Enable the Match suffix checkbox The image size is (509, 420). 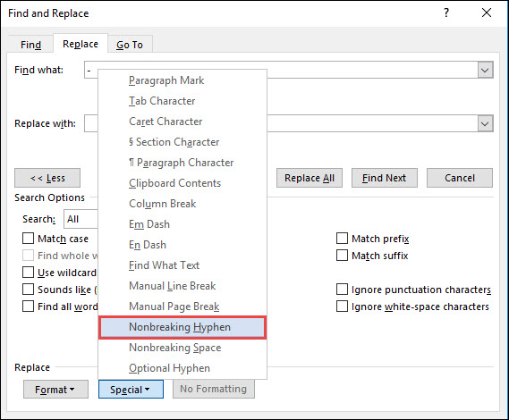[x=342, y=256]
